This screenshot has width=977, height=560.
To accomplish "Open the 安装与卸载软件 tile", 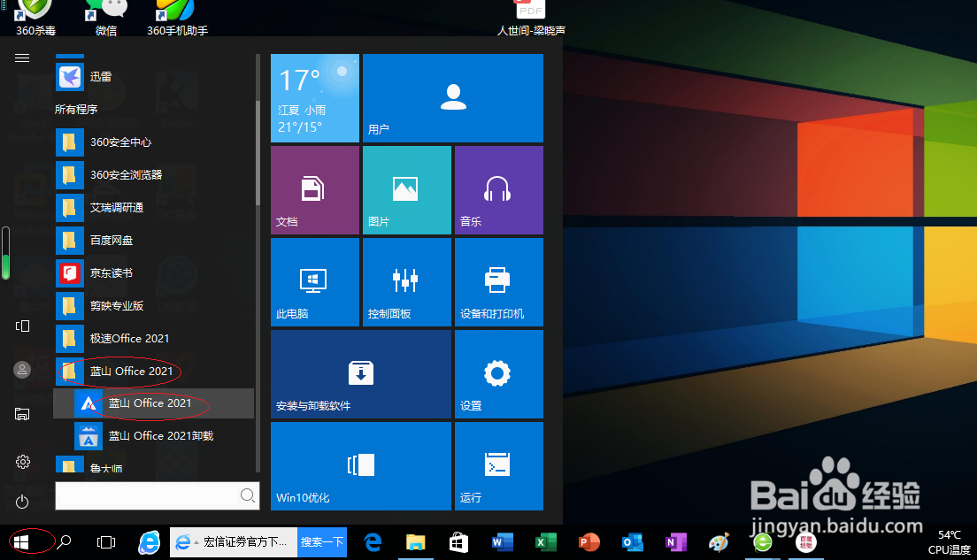I will (x=361, y=374).
